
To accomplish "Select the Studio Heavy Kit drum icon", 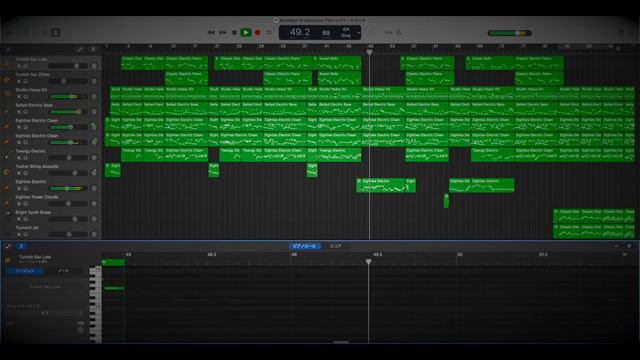I will coord(7,93).
